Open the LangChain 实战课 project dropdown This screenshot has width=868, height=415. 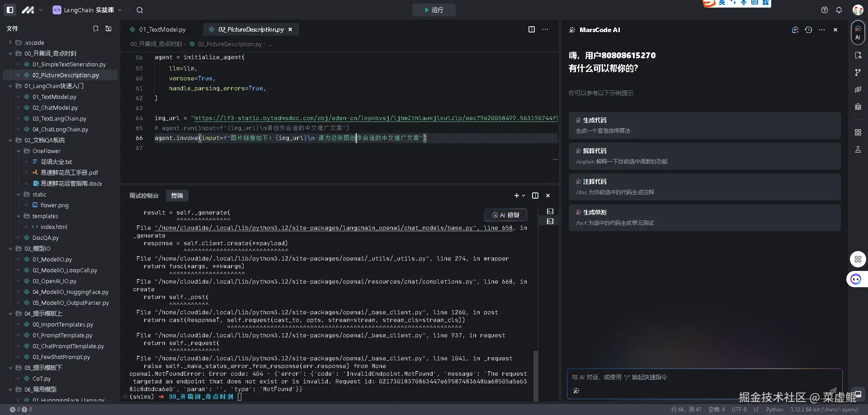88,10
